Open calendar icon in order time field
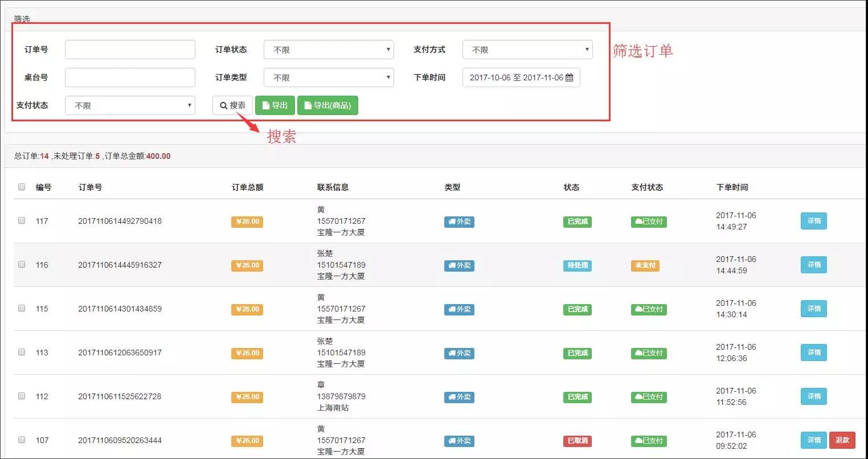The image size is (868, 459). point(569,77)
